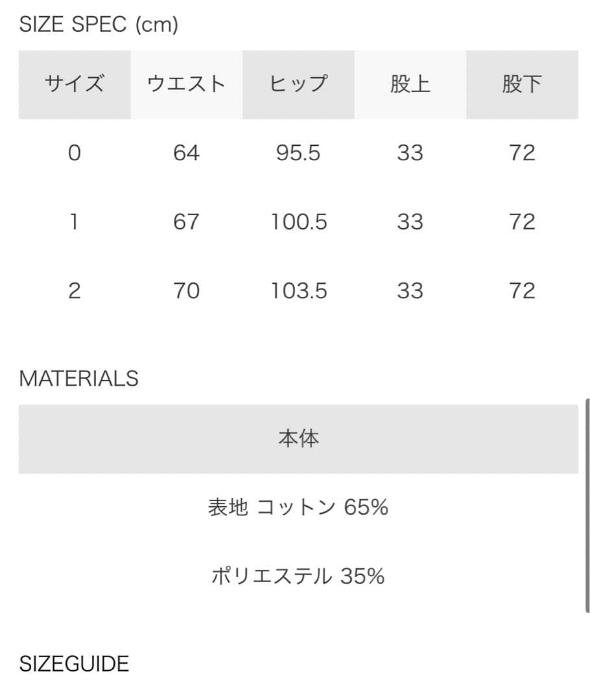Image resolution: width=590 pixels, height=700 pixels.
Task: Click waist value 67
Action: [187, 222]
